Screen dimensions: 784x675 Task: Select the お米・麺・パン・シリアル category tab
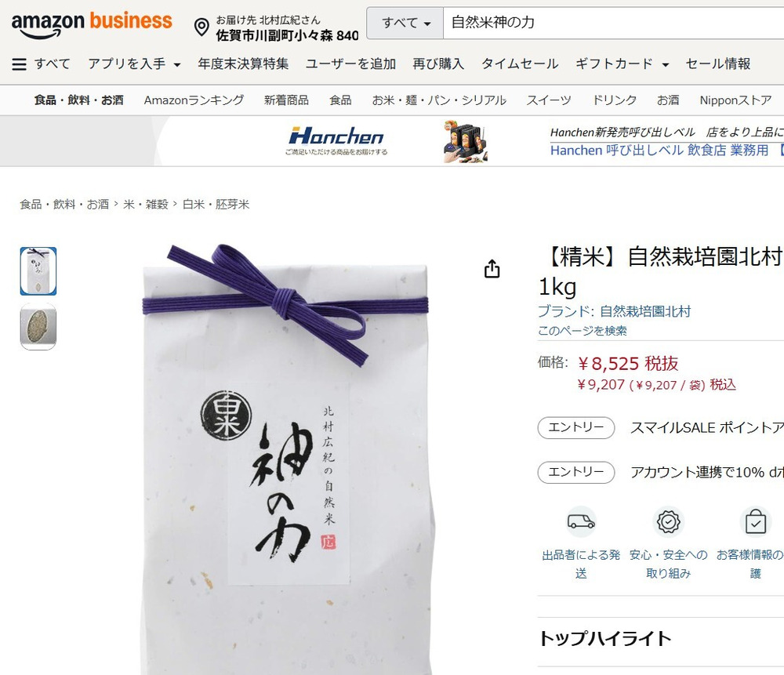tap(439, 100)
